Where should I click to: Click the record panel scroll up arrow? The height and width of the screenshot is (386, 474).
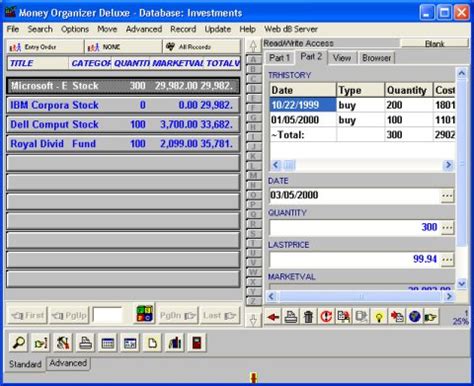[462, 73]
